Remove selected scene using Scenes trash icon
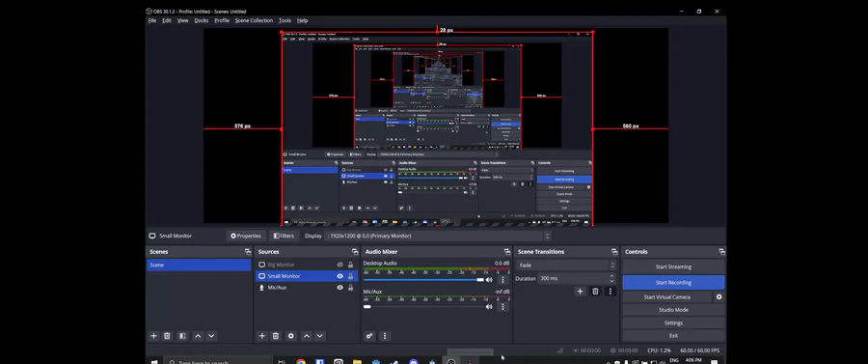This screenshot has width=868, height=364. 167,336
